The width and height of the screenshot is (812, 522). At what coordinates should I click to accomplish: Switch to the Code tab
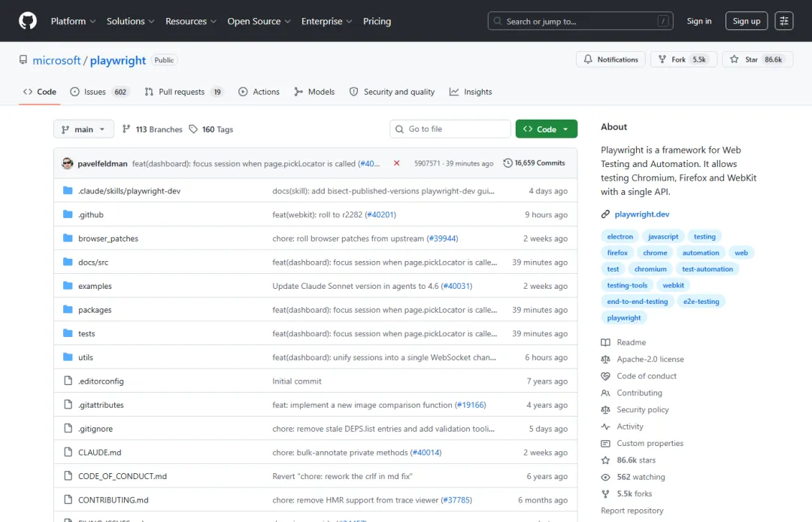(39, 92)
